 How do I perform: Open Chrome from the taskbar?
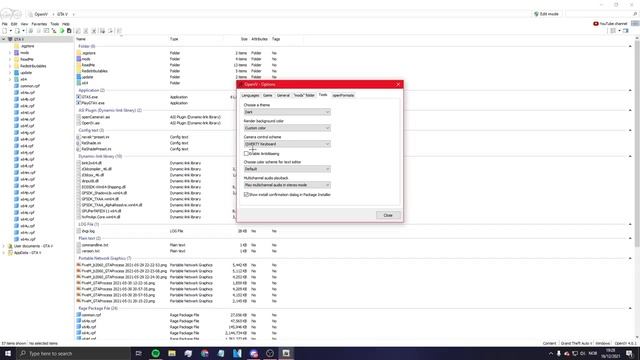[x=204, y=353]
